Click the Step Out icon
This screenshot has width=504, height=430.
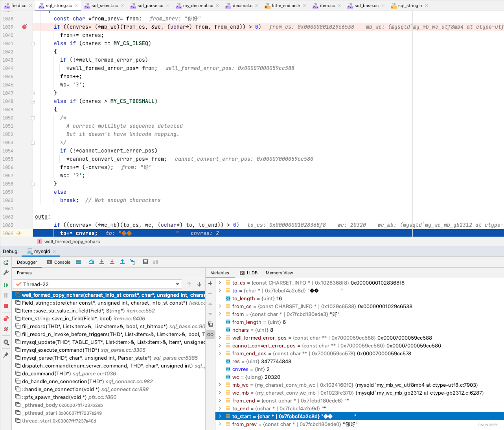[122, 262]
